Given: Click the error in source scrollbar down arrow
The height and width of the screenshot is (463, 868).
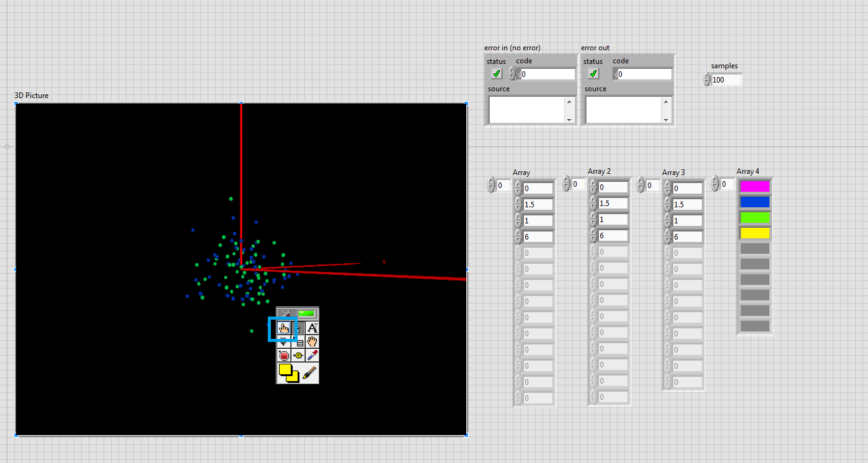Looking at the screenshot, I should [570, 119].
